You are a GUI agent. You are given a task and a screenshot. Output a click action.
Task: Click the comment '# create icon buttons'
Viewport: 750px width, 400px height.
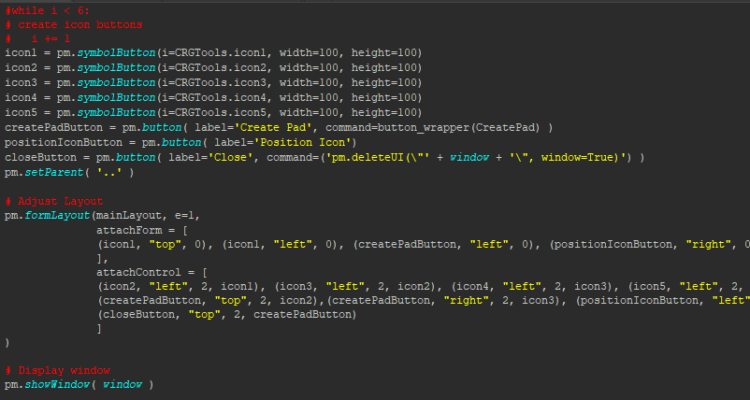74,24
